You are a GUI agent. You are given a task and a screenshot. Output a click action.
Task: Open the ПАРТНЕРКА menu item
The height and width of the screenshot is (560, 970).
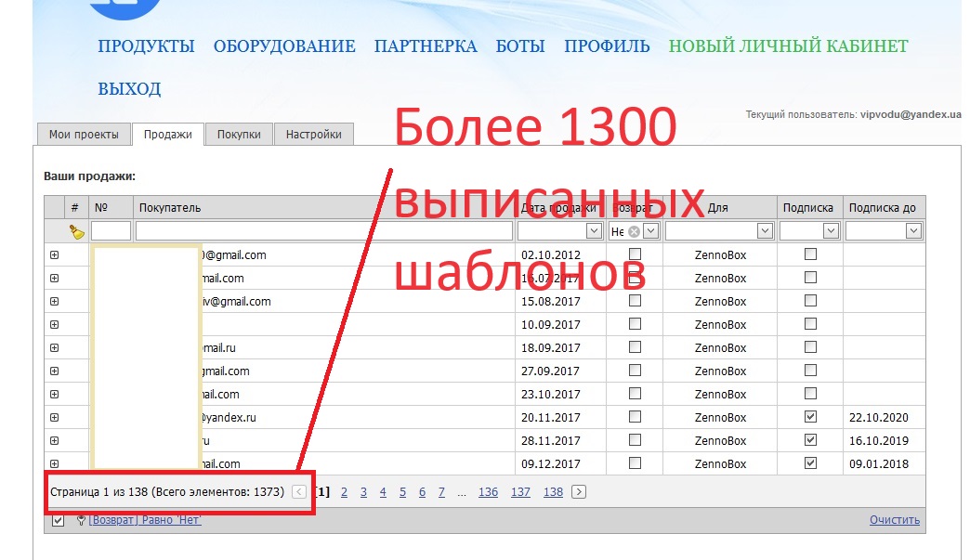(426, 46)
